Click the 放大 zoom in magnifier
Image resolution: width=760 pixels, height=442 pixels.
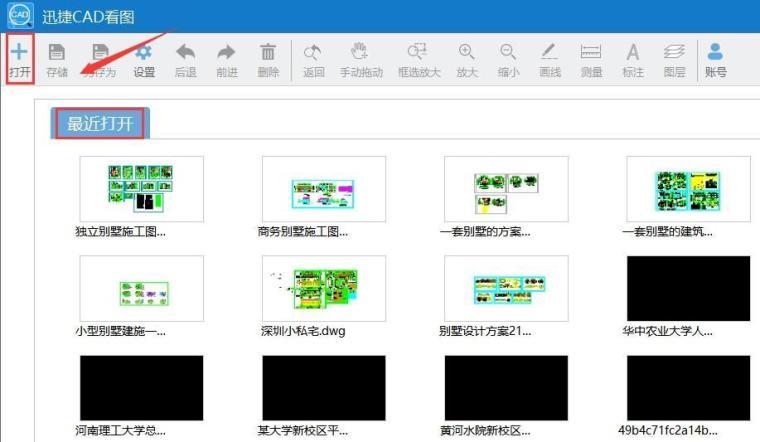coord(466,52)
